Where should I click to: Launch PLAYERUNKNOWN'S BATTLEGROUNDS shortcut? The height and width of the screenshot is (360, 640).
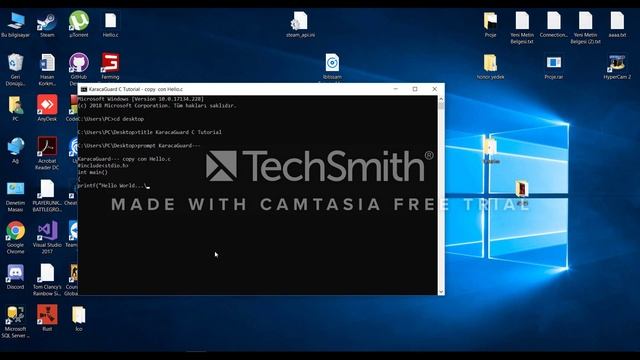[x=47, y=196]
